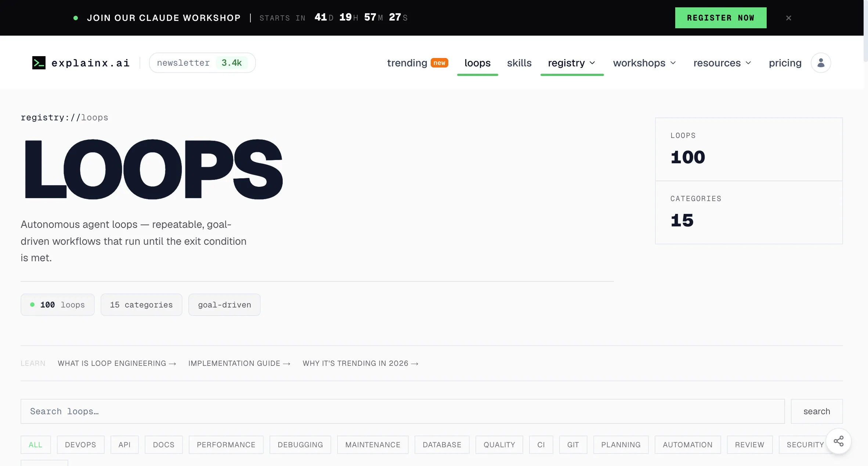Viewport: 868px width, 466px height.
Task: Filter loops by PLANNING category
Action: [621, 445]
